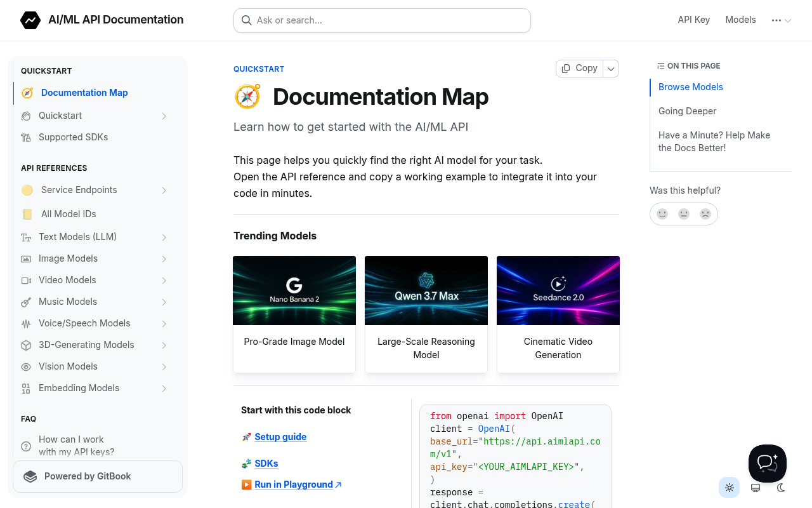
Task: Click the Music Models guitar icon
Action: click(26, 302)
